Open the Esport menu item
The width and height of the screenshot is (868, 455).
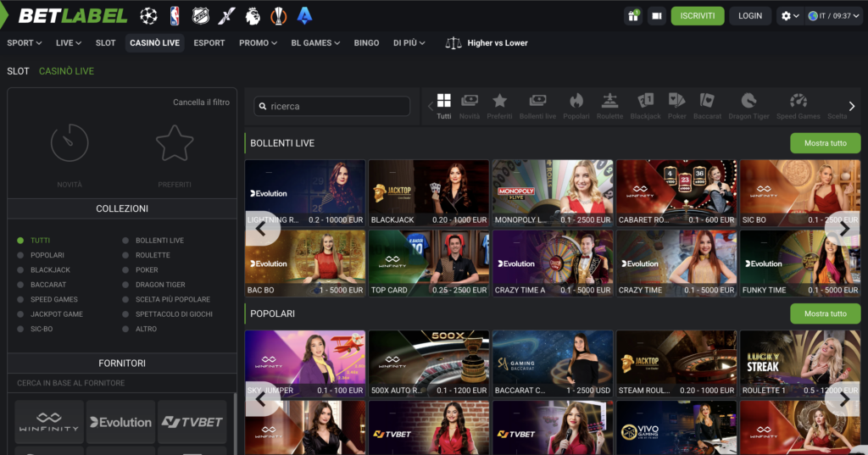coord(209,42)
